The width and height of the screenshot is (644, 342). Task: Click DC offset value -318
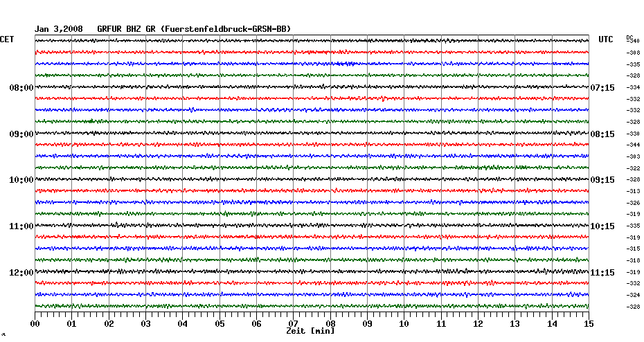[x=634, y=260]
